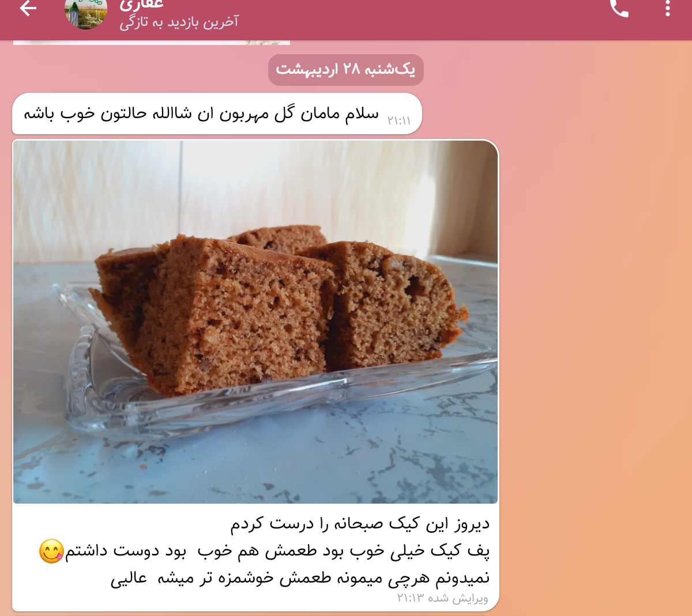Tap the contact name غفاری
The height and width of the screenshot is (616, 692).
[x=141, y=5]
